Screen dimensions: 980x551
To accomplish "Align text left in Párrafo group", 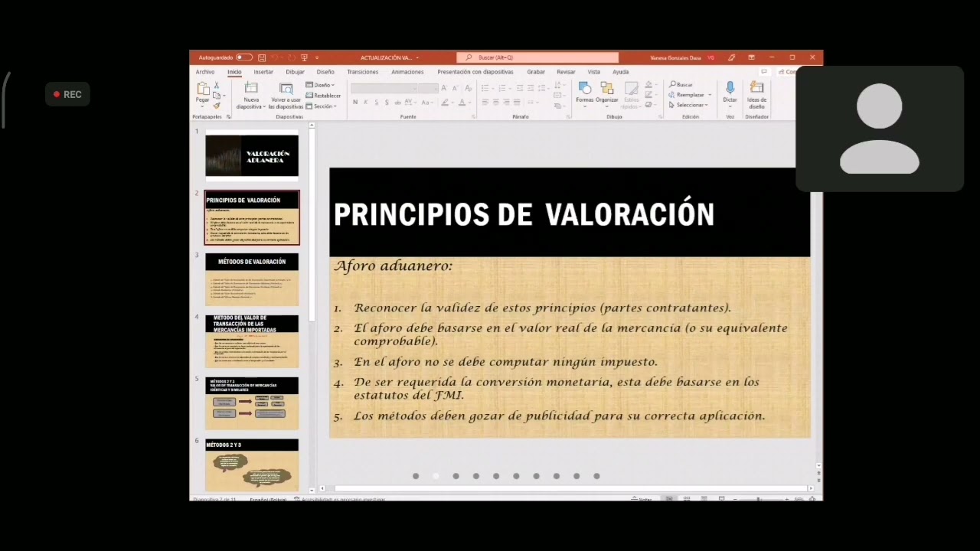I will pos(485,103).
